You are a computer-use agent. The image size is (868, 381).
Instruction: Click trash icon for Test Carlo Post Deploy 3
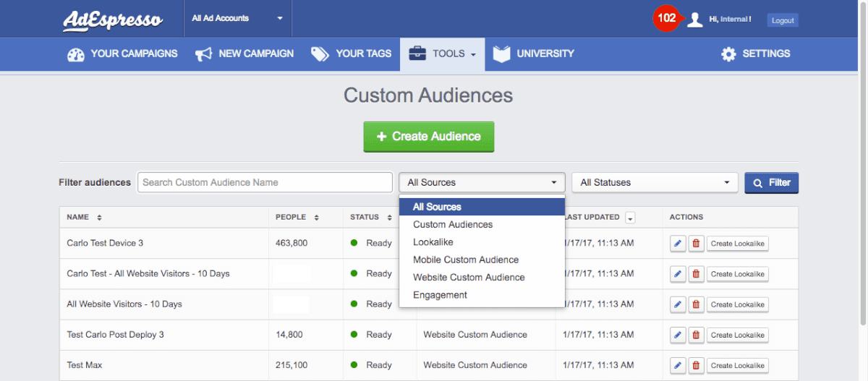click(696, 335)
